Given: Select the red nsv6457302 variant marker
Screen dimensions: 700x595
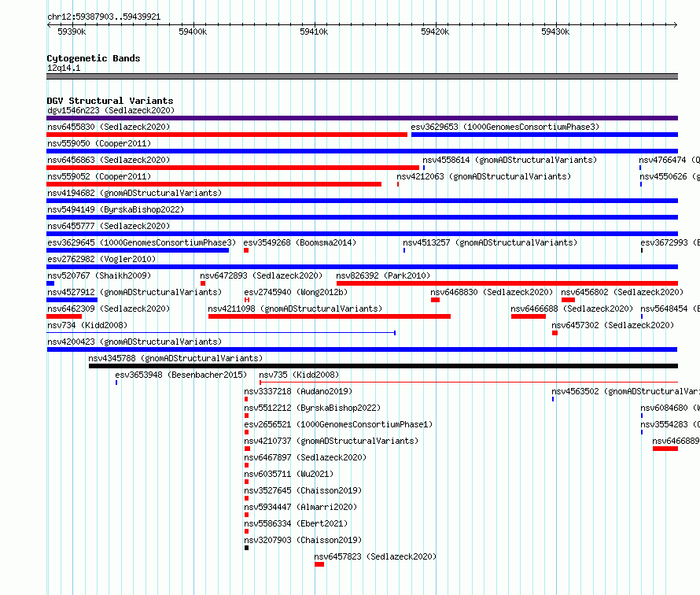Looking at the screenshot, I should pyautogui.click(x=555, y=333).
